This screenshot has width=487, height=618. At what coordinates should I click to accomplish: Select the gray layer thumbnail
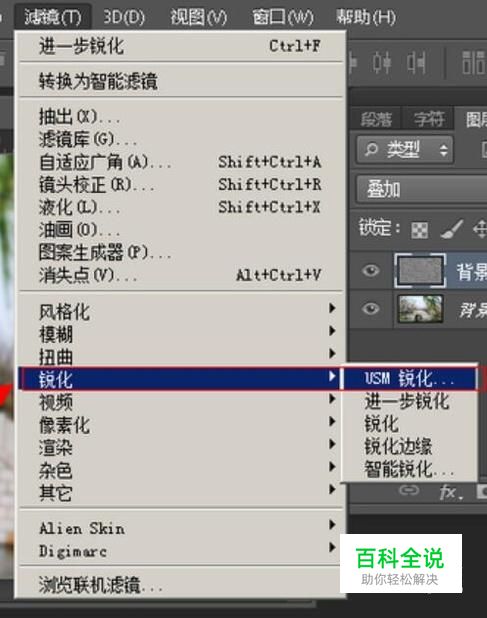point(420,270)
